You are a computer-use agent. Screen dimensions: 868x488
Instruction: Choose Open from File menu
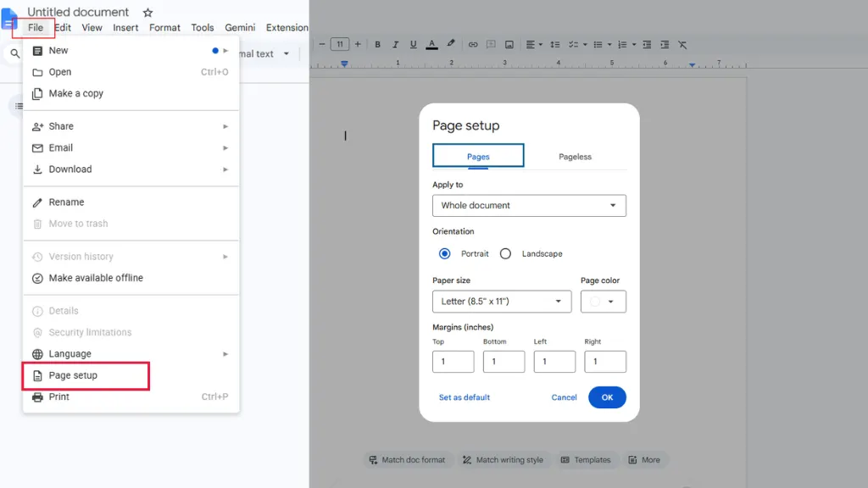tap(131, 72)
